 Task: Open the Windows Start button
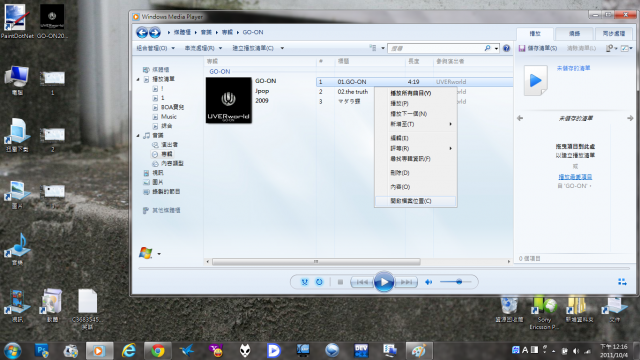pyautogui.click(x=12, y=351)
